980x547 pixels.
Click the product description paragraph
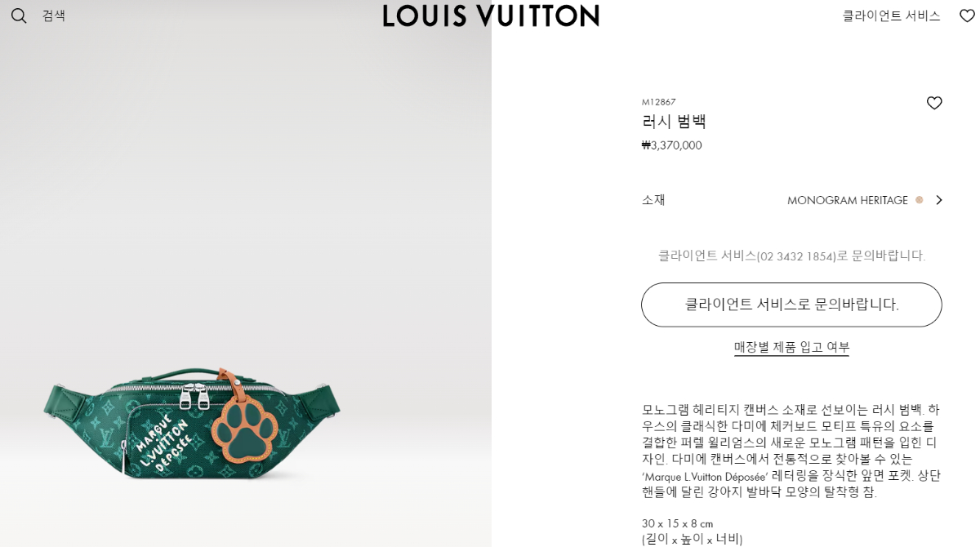(x=791, y=451)
